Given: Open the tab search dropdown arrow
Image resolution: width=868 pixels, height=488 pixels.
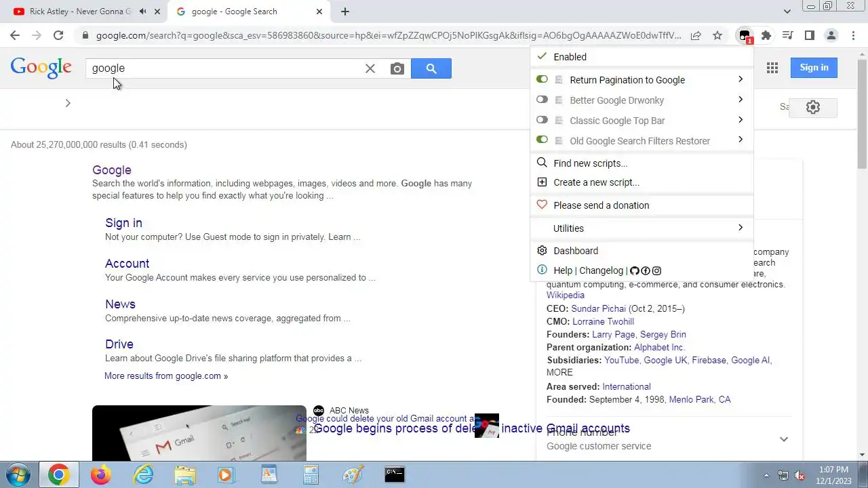Looking at the screenshot, I should point(787,12).
